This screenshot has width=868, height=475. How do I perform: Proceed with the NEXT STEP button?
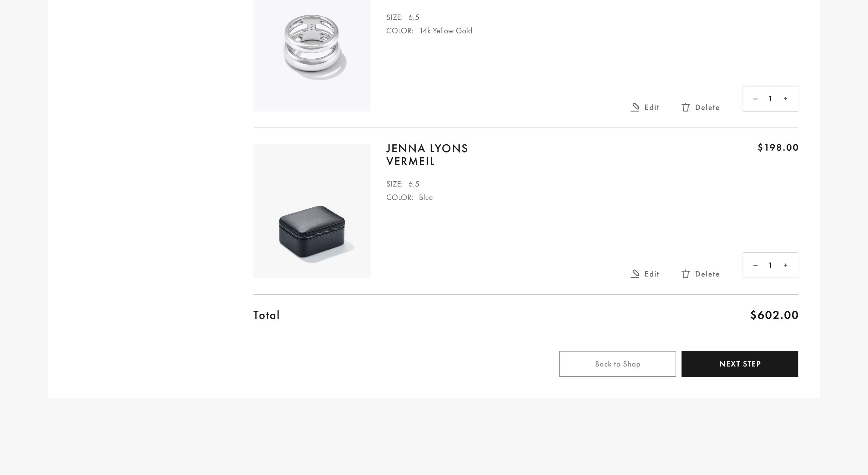point(740,364)
